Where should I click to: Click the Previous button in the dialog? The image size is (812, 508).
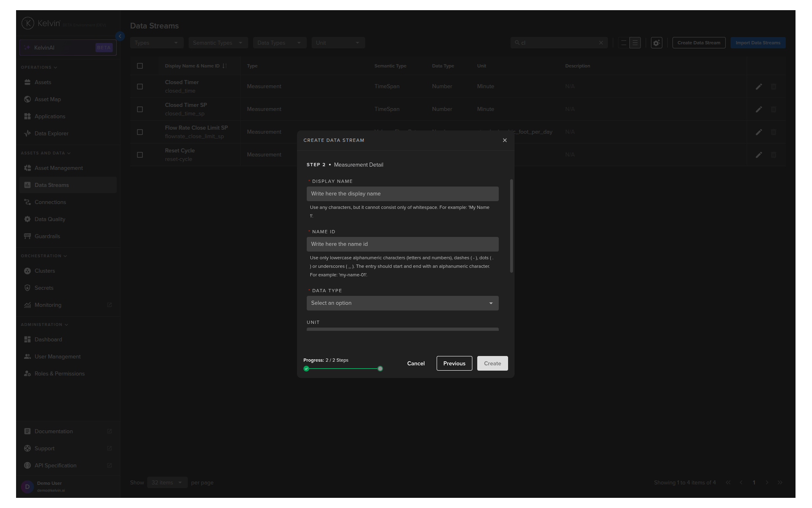tap(454, 363)
